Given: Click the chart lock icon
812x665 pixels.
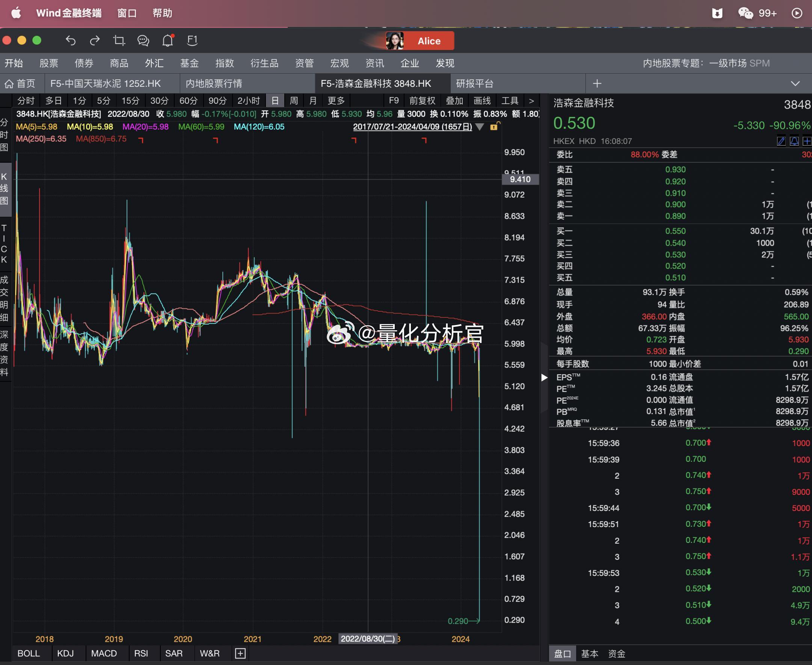Looking at the screenshot, I should pyautogui.click(x=494, y=126).
